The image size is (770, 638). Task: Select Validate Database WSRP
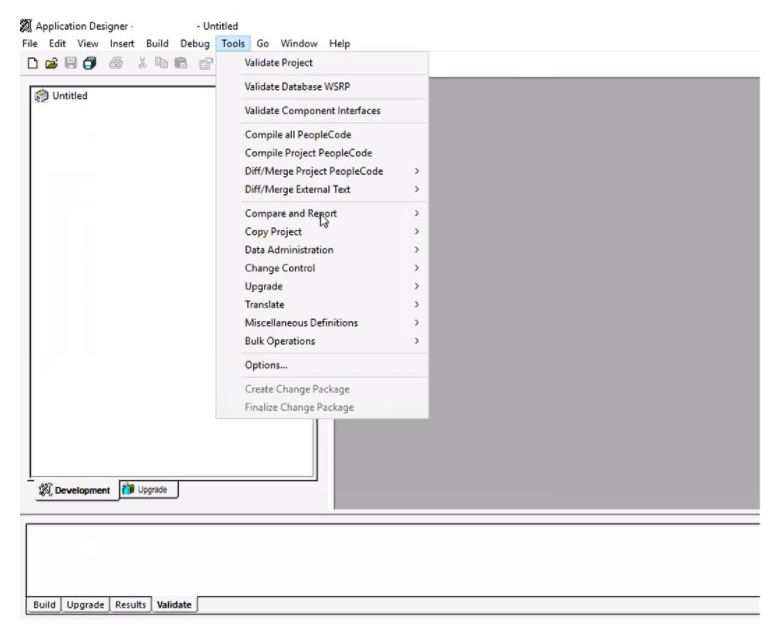322,86
